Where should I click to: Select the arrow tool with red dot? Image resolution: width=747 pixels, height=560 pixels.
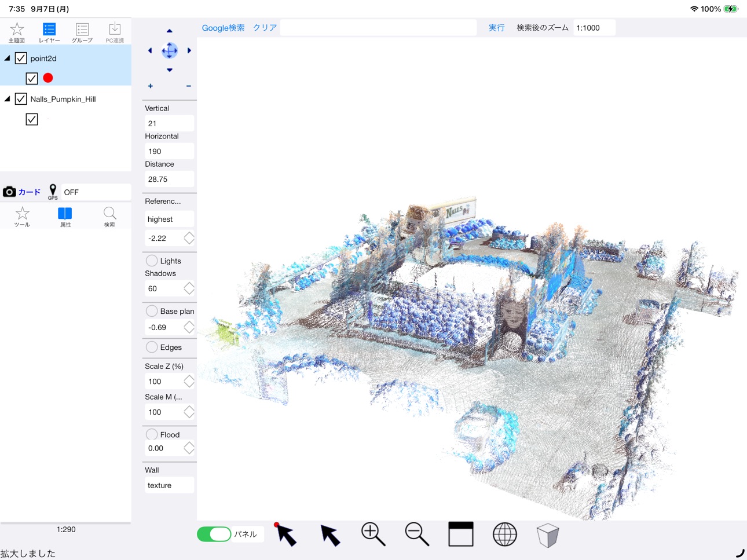tap(285, 535)
